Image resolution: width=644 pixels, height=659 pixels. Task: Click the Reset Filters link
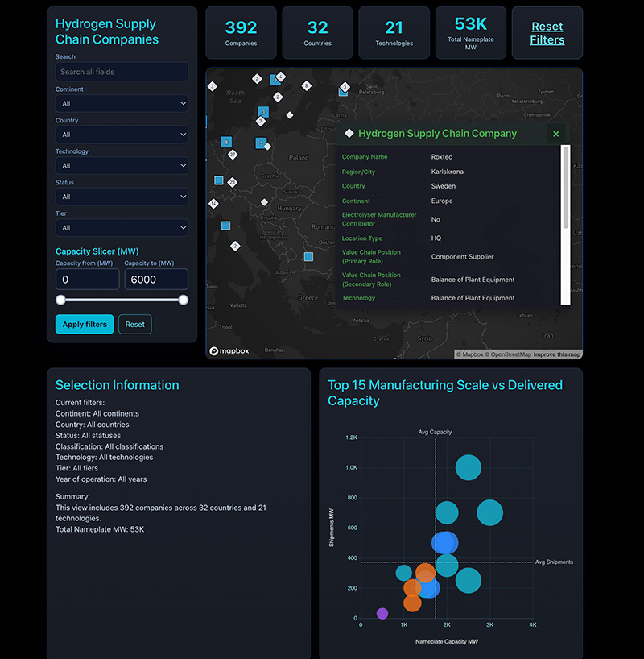(547, 33)
